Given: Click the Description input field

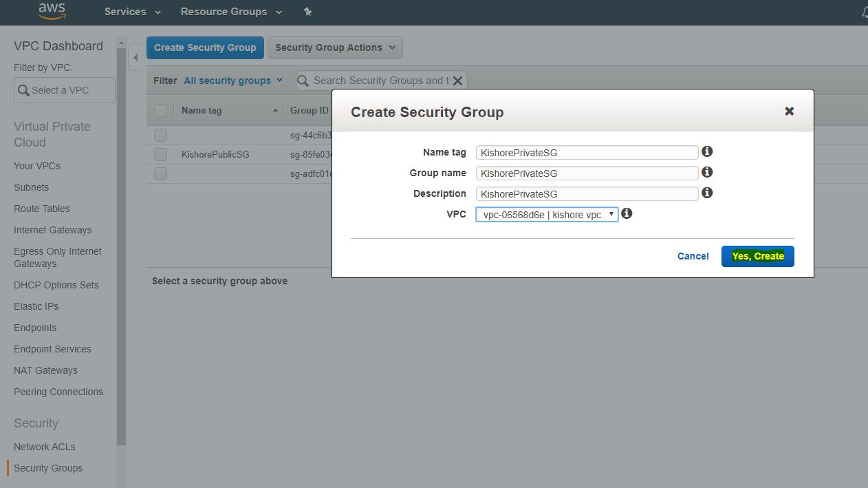Looking at the screenshot, I should (587, 194).
